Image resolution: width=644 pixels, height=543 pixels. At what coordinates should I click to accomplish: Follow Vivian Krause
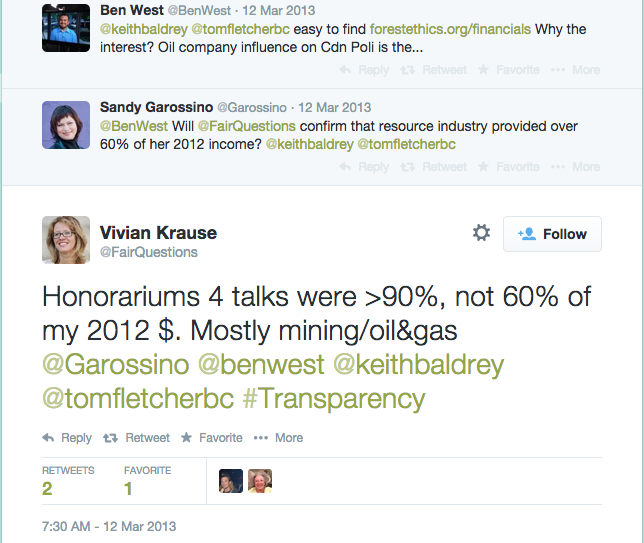click(552, 234)
